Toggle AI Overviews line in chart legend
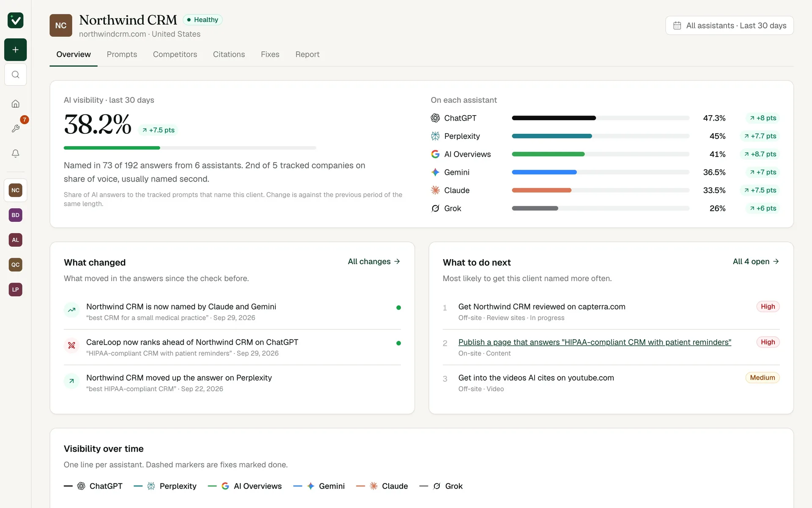 pyautogui.click(x=245, y=486)
